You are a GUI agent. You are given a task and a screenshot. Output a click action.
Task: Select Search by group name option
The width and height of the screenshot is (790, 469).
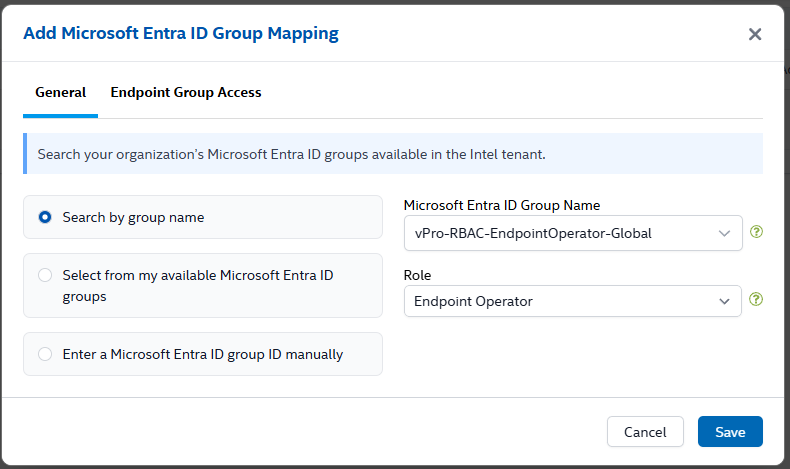tap(203, 217)
